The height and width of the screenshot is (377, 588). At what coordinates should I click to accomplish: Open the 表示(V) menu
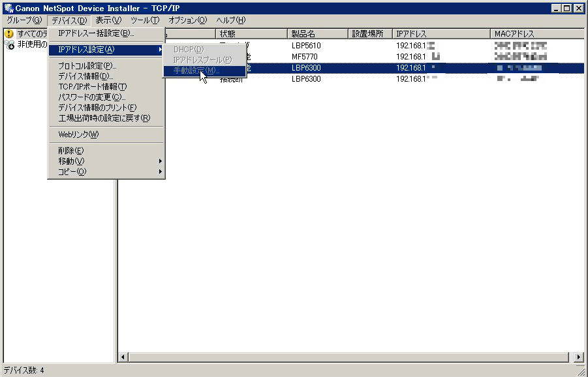(x=108, y=20)
